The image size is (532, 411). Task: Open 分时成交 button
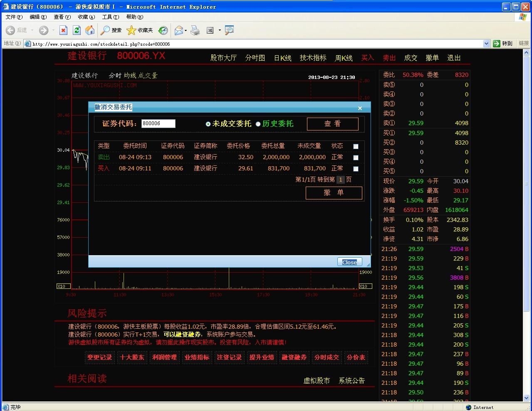tap(327, 357)
